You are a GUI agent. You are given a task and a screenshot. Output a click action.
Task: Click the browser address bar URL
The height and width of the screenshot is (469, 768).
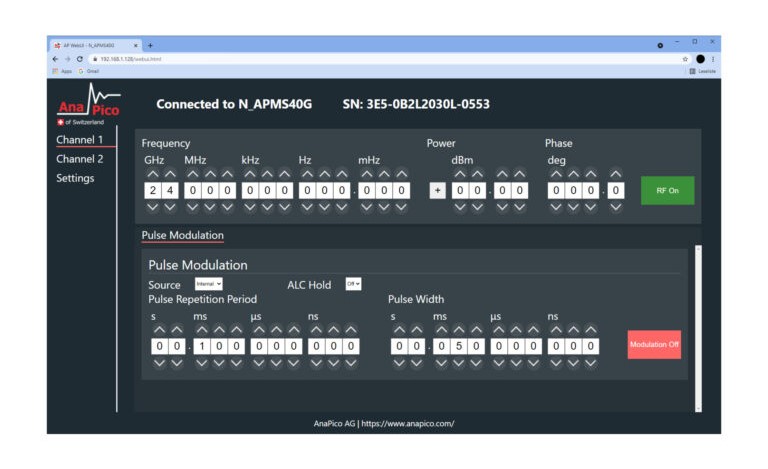click(131, 59)
